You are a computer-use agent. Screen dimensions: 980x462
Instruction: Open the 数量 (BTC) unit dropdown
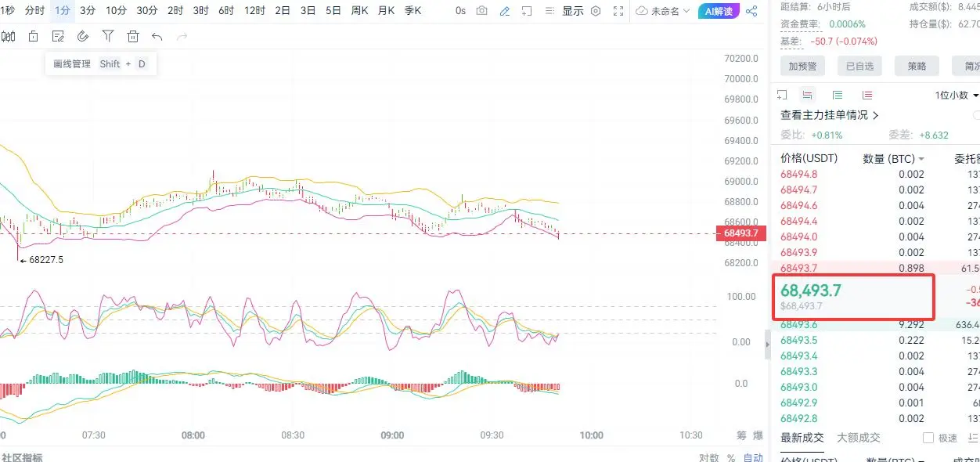coord(893,158)
